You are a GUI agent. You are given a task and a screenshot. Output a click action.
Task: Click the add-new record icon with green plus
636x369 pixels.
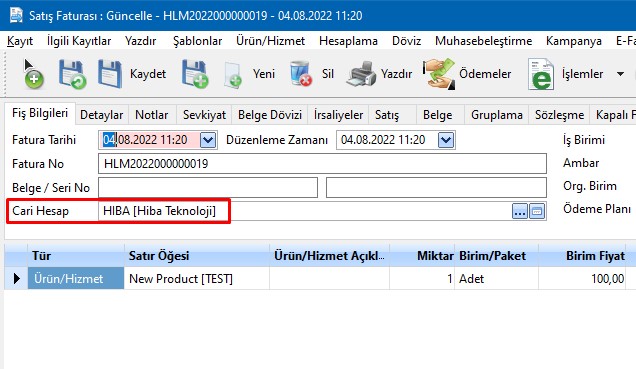(x=32, y=74)
